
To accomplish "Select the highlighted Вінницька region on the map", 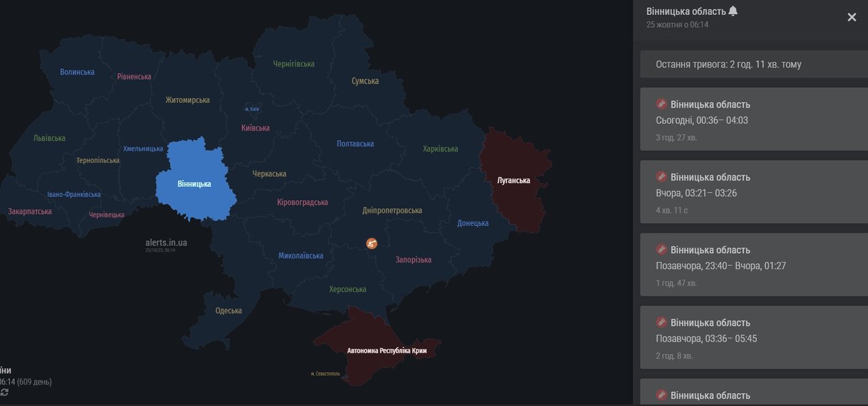I will pyautogui.click(x=193, y=183).
